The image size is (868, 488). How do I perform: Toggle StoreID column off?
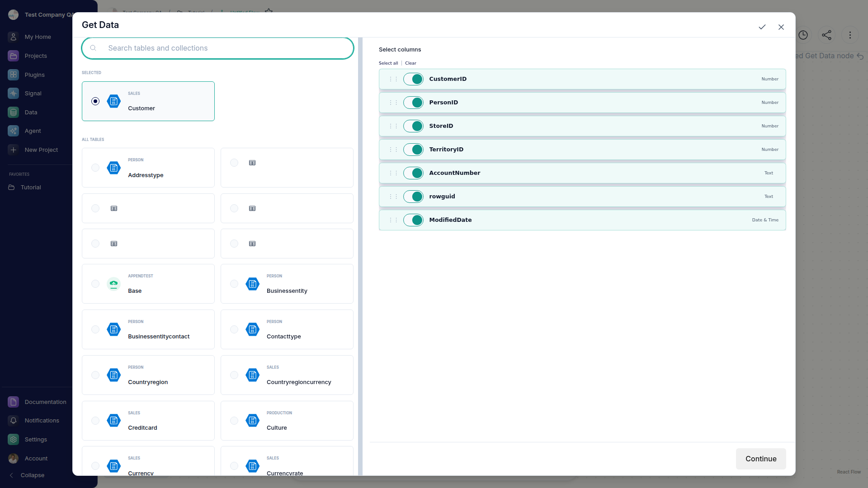click(x=413, y=126)
